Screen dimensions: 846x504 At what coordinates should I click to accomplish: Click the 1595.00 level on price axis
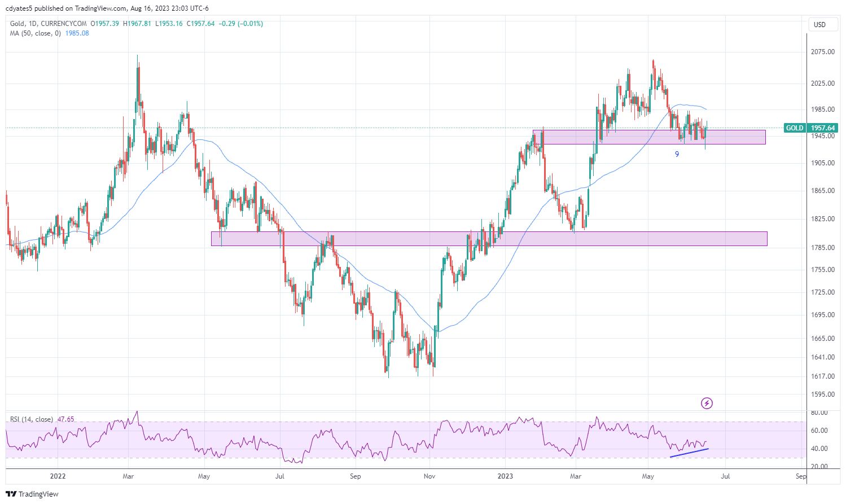point(822,395)
